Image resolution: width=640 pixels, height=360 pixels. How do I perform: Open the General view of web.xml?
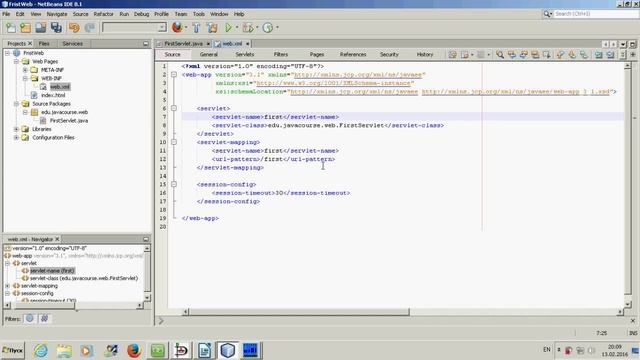point(209,54)
